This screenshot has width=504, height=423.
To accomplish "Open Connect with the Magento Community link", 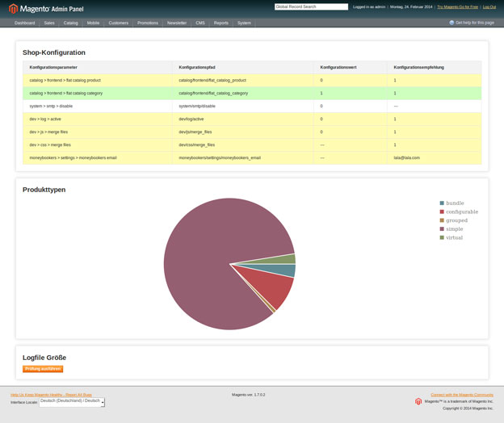I will 462,395.
